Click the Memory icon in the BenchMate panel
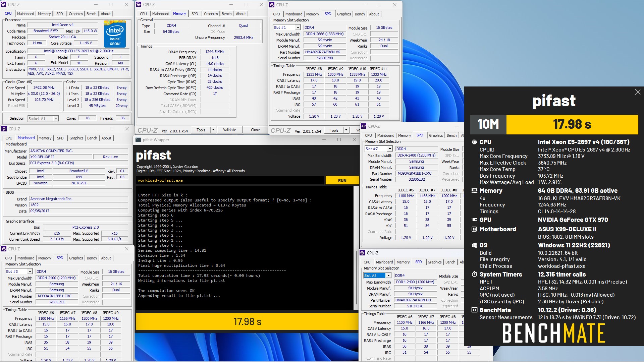Screen dimensions: 644x362 pyautogui.click(x=474, y=190)
